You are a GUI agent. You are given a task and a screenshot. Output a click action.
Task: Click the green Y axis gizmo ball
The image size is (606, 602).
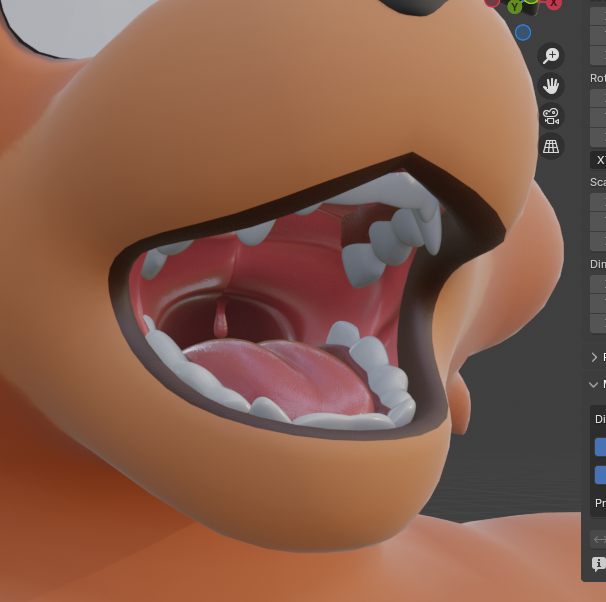click(514, 7)
